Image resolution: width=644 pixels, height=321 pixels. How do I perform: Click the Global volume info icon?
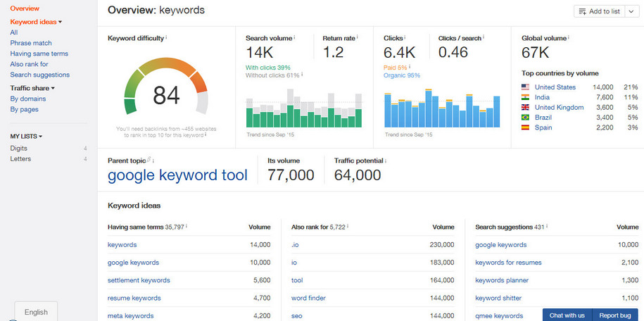569,37
